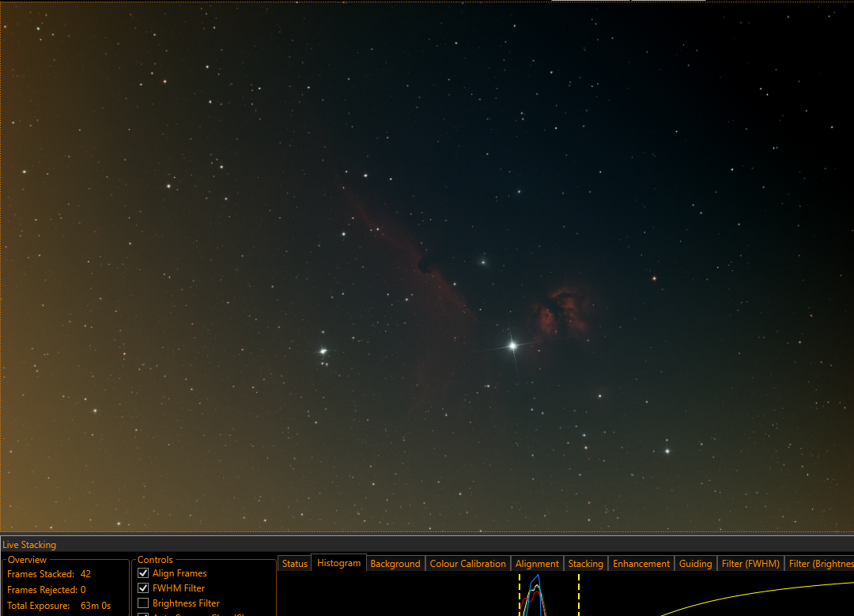Open the Guiding tab
Screen dimensions: 854x616
pos(696,564)
